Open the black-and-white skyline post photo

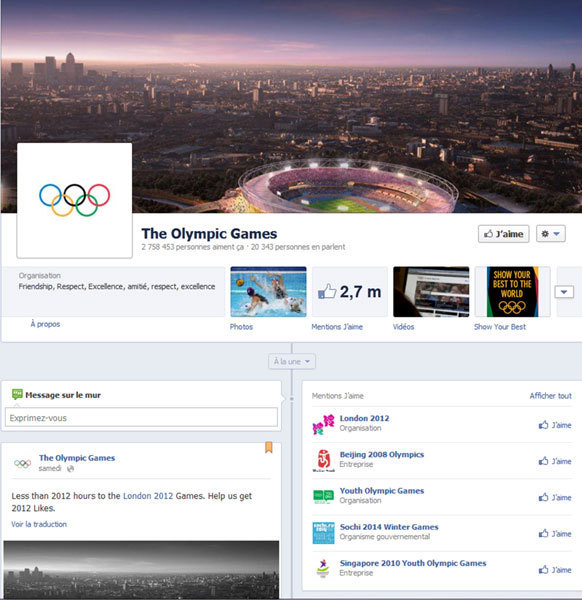[141, 569]
